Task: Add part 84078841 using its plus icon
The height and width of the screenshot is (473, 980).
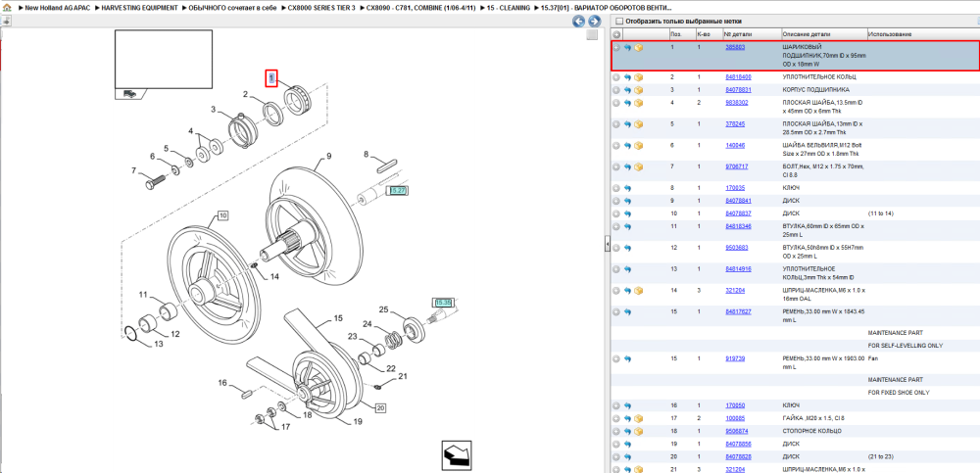Action: [616, 201]
